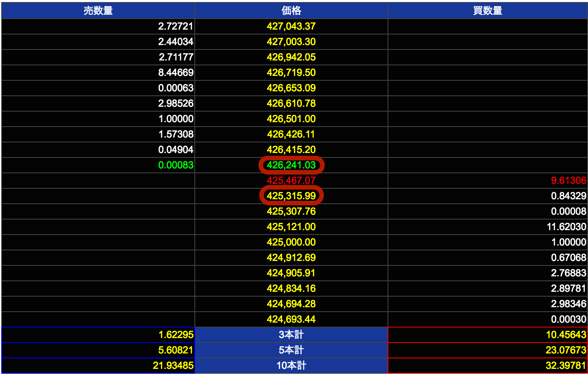The height and width of the screenshot is (377, 588).
Task: Select ask price 426,610.78
Action: 291,103
